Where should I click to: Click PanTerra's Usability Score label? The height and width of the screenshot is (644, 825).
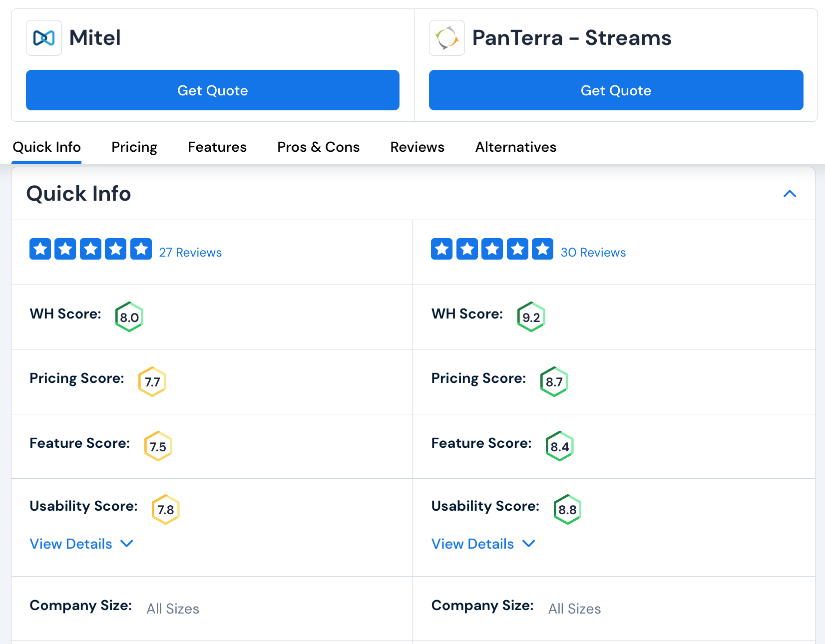pos(485,506)
